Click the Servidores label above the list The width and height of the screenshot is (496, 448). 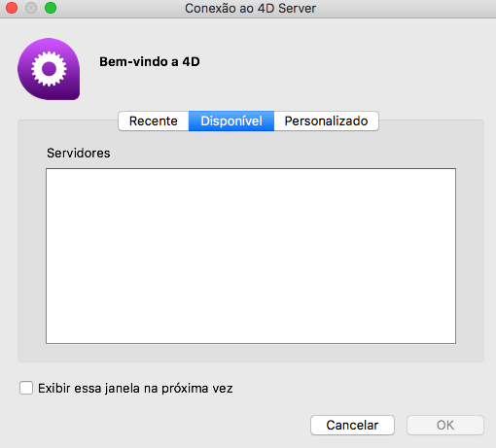79,153
